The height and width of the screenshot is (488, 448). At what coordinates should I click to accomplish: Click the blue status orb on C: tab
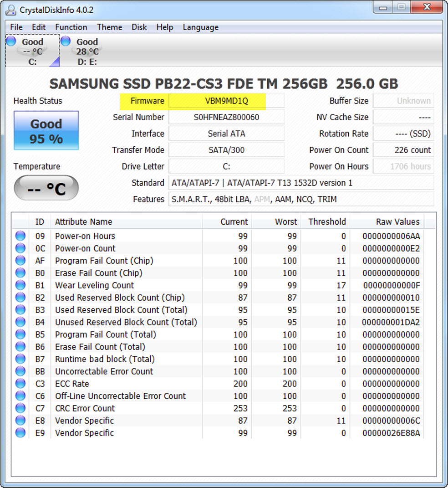[11, 41]
